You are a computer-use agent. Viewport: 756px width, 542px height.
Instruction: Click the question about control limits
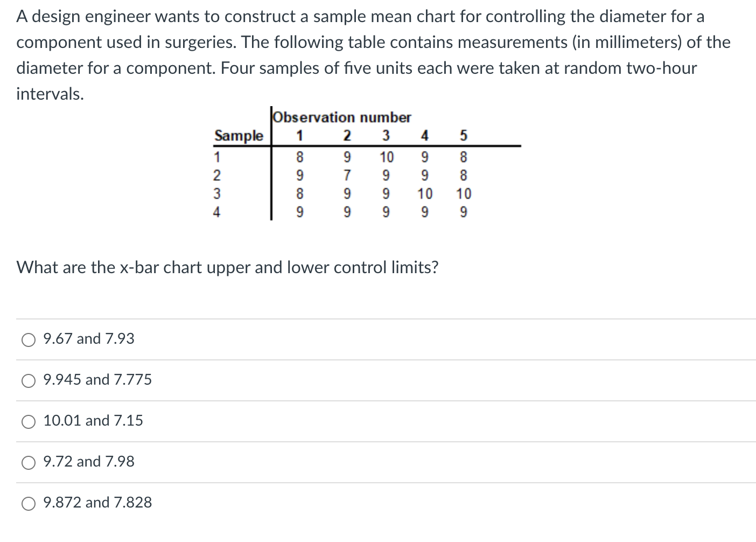pos(227,267)
